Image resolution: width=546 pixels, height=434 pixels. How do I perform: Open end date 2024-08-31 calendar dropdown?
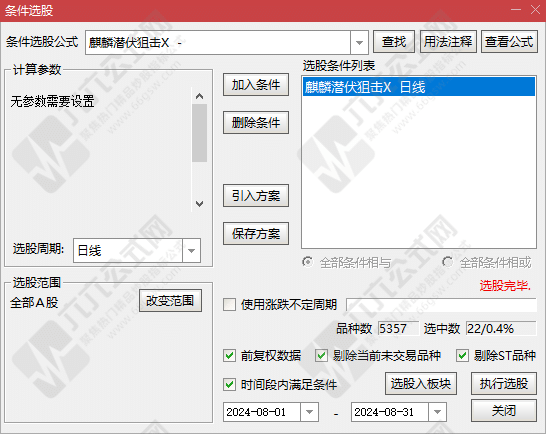437,412
